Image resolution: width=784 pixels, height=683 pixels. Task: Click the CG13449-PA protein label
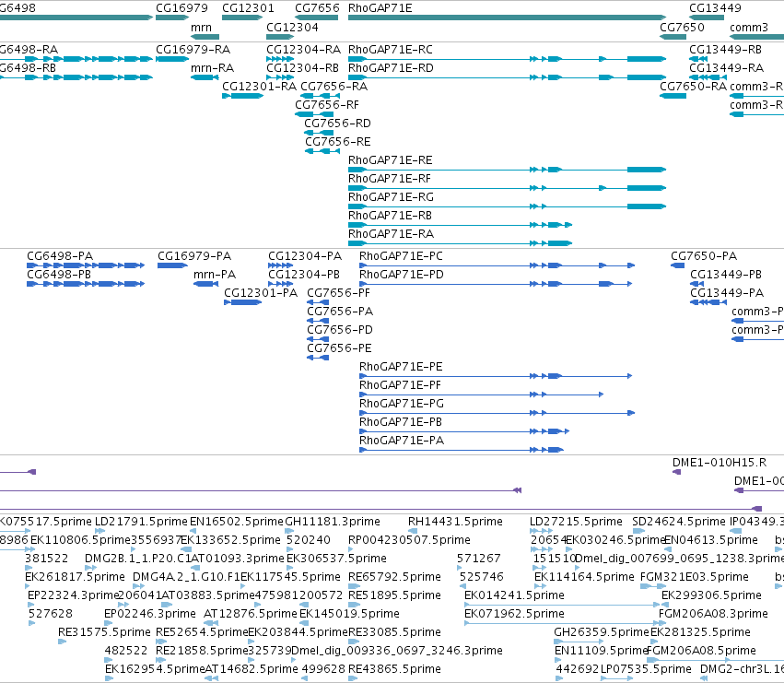(x=727, y=293)
